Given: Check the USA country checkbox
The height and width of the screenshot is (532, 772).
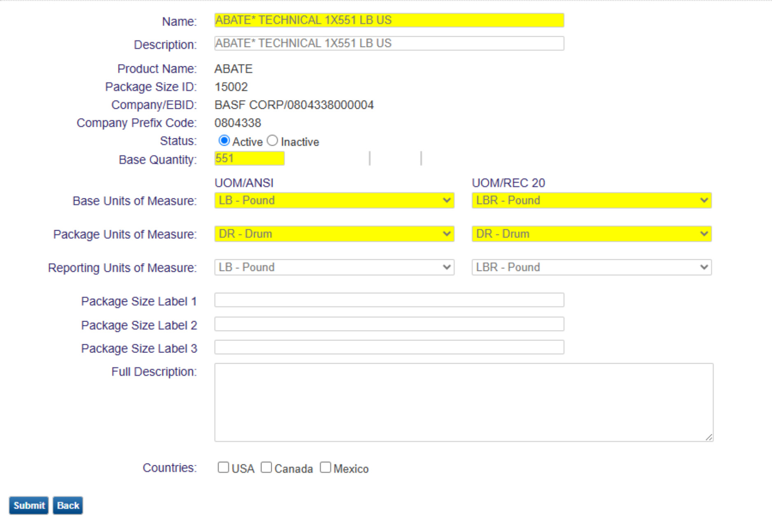Looking at the screenshot, I should point(223,467).
